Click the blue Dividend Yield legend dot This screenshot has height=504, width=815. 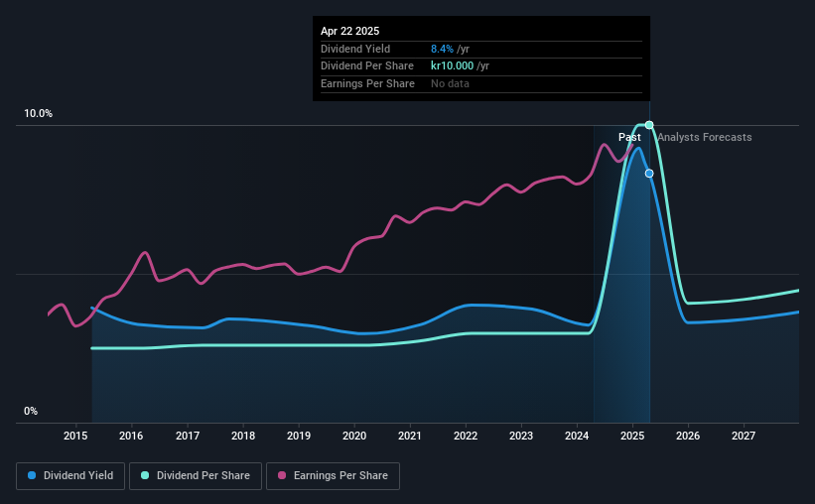[32, 475]
